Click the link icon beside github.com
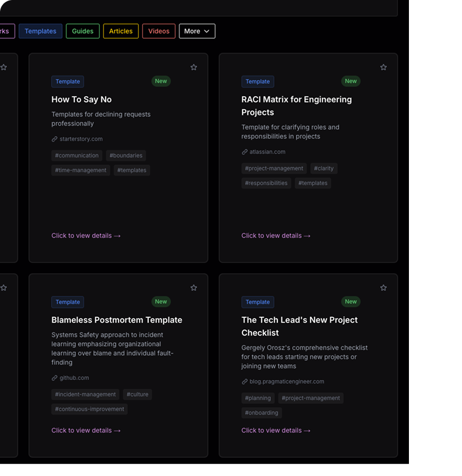Screen dimensions: 462x476 55,378
